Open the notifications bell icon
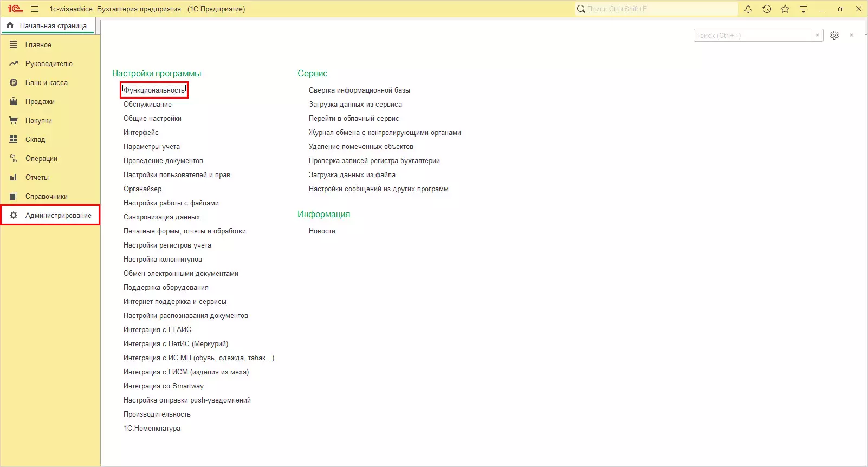Image resolution: width=868 pixels, height=467 pixels. (x=748, y=9)
